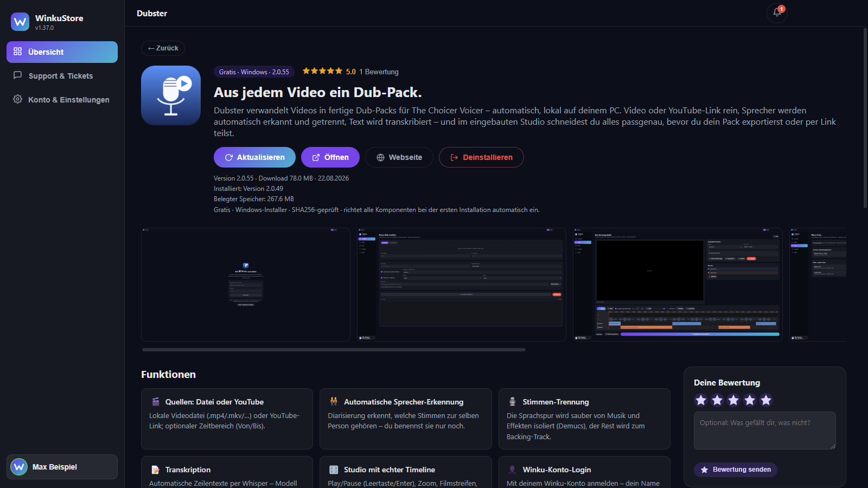The image size is (868, 488).
Task: Open the Webseite link button
Action: (399, 157)
